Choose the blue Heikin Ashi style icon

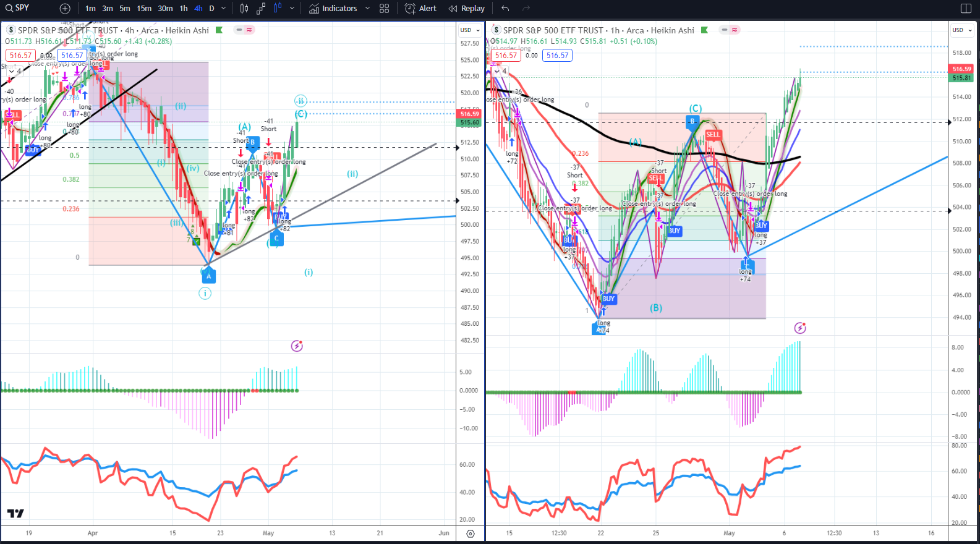coord(278,8)
